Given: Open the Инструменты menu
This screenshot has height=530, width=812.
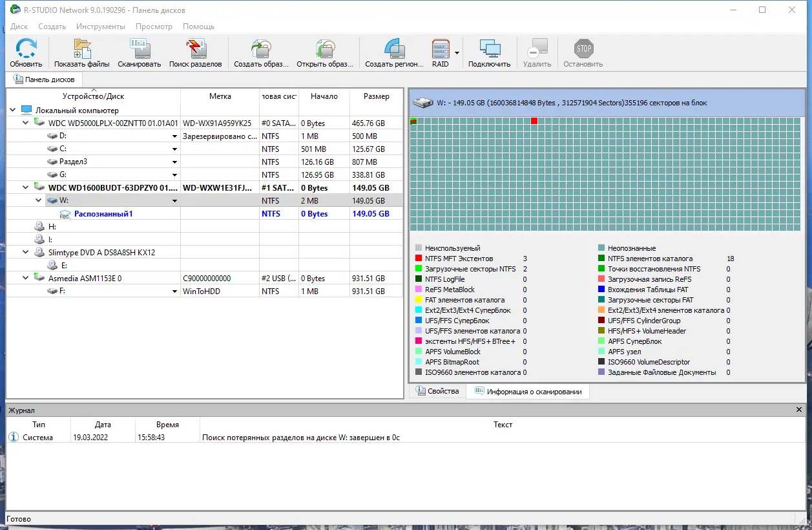Looking at the screenshot, I should click(101, 26).
